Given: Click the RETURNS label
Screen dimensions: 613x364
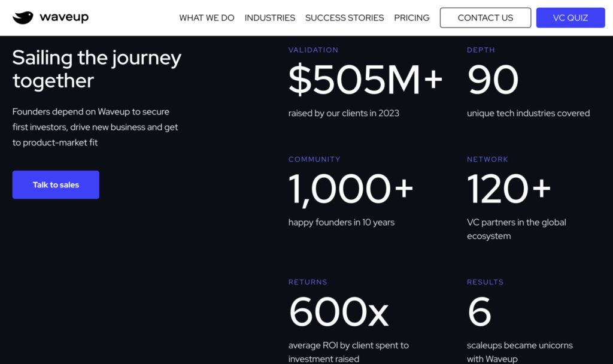Looking at the screenshot, I should (308, 282).
